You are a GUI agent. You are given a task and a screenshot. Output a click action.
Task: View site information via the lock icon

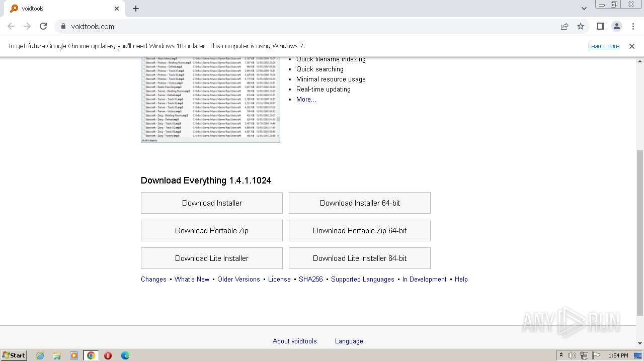tap(63, 26)
